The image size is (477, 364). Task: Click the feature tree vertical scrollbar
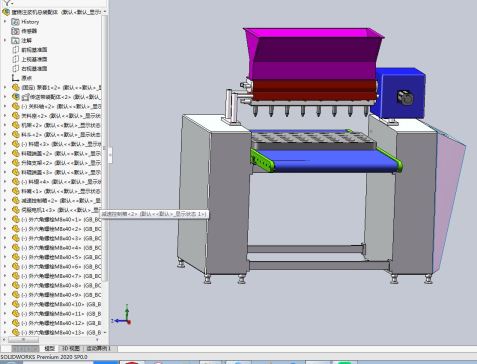click(x=105, y=148)
